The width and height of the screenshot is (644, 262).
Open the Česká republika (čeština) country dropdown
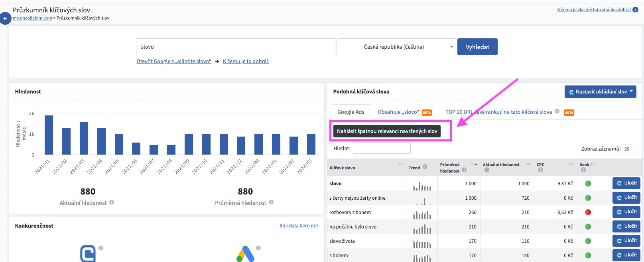(x=396, y=47)
